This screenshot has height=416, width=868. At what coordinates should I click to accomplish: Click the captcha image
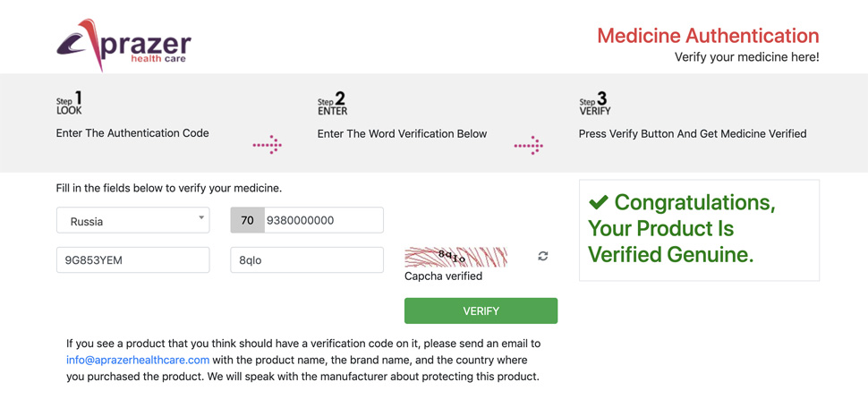(x=455, y=258)
